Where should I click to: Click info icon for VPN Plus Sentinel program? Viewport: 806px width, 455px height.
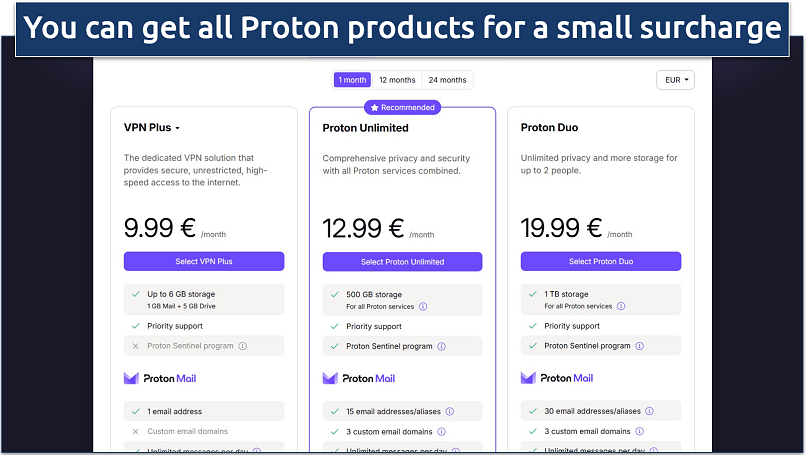(x=243, y=346)
